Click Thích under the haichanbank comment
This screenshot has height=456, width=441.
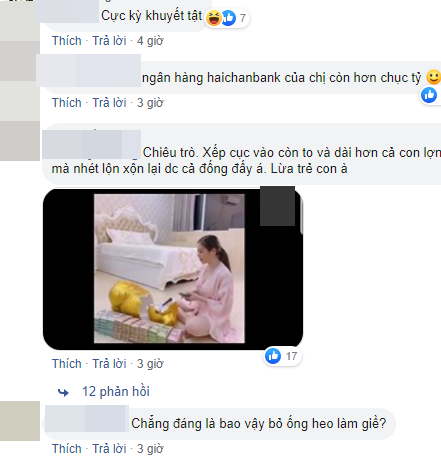67,103
